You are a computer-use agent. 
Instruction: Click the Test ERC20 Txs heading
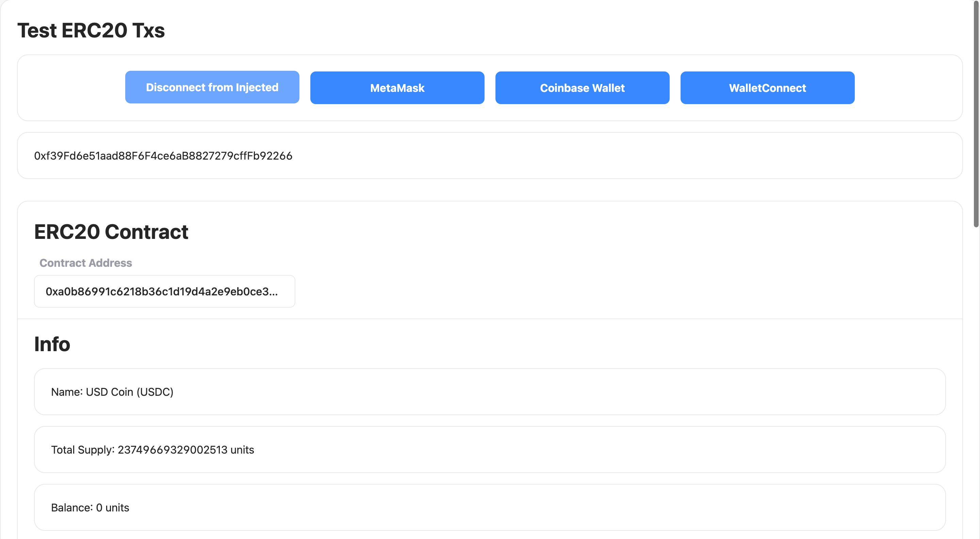click(91, 30)
